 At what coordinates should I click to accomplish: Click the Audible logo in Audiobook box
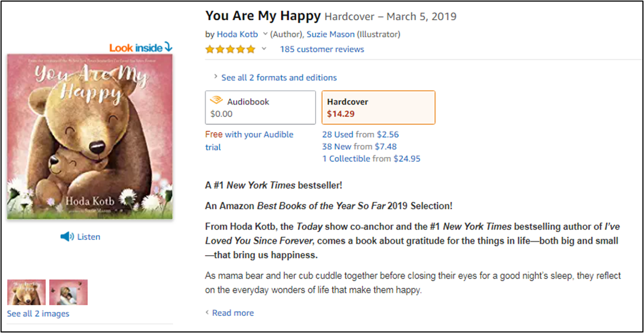[216, 101]
